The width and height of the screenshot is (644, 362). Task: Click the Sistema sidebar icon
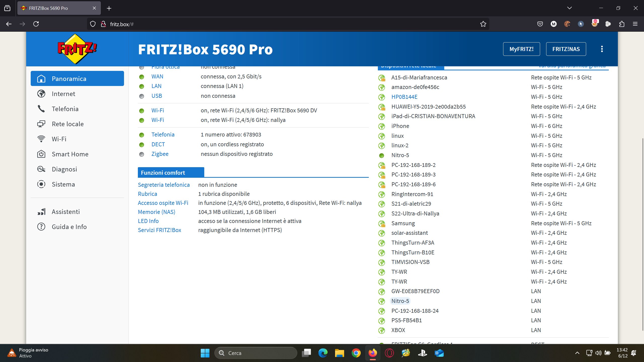[x=41, y=184]
